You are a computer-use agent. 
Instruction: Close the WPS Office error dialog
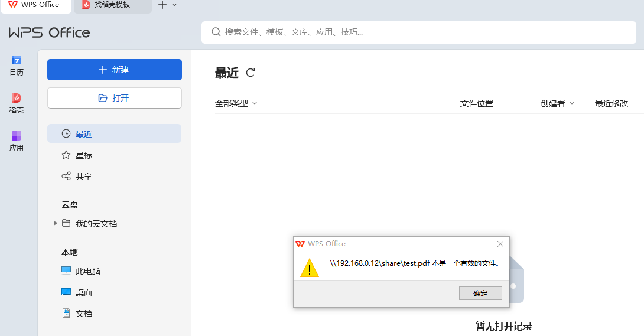point(500,244)
